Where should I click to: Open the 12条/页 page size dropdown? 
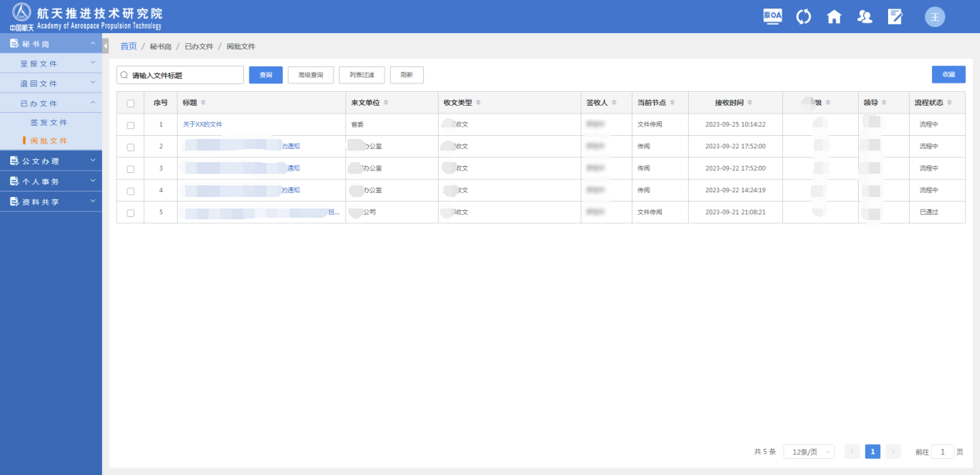tap(809, 452)
